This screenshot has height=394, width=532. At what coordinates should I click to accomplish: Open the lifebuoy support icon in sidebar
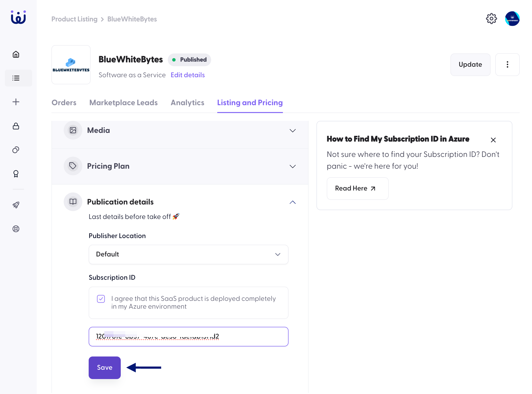pyautogui.click(x=16, y=229)
